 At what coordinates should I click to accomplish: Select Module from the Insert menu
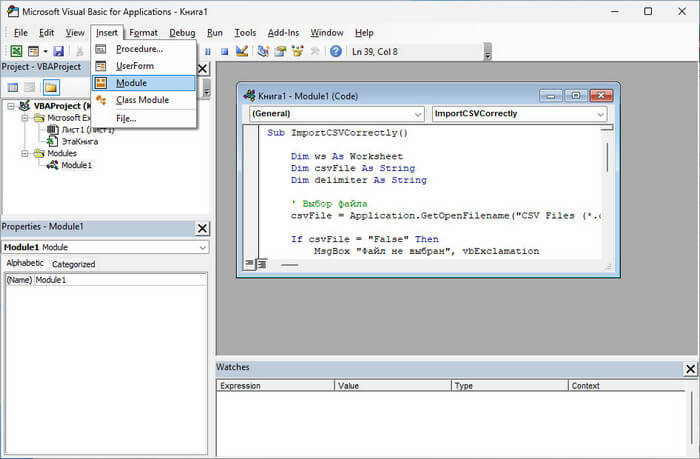coord(131,83)
